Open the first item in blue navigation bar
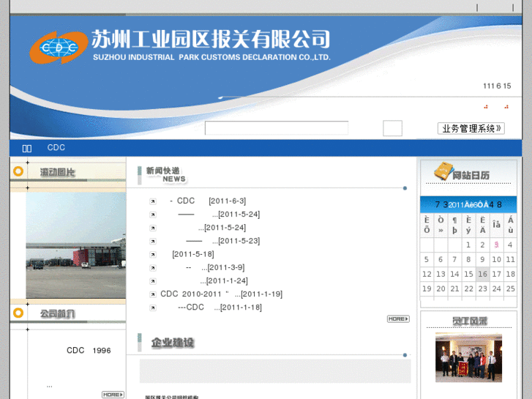Viewport: 532px width, 399px height. coord(27,148)
